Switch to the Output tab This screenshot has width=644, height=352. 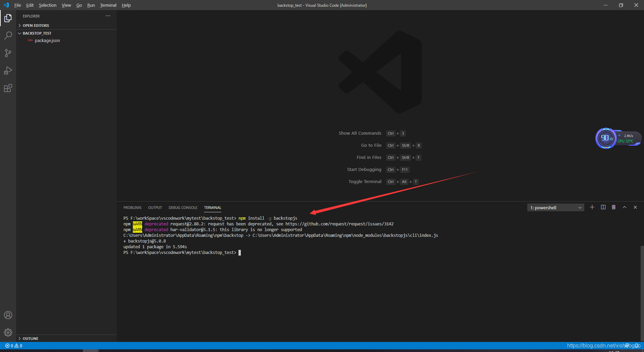155,208
